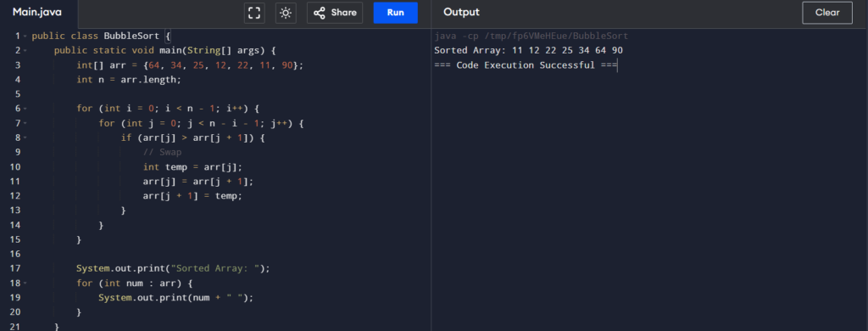Click the 'int n = arr.length;' line
This screenshot has width=868, height=331.
(x=129, y=80)
